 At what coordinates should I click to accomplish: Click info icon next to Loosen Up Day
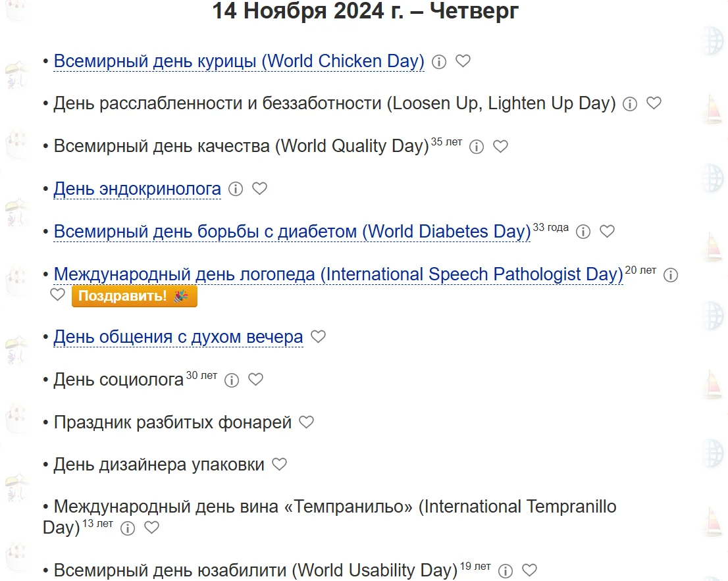click(630, 104)
